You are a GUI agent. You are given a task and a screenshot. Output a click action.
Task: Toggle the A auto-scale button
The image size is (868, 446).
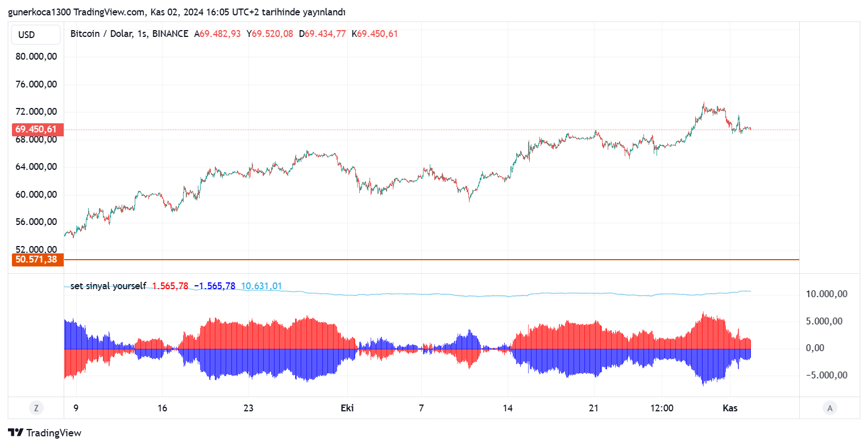click(x=830, y=408)
